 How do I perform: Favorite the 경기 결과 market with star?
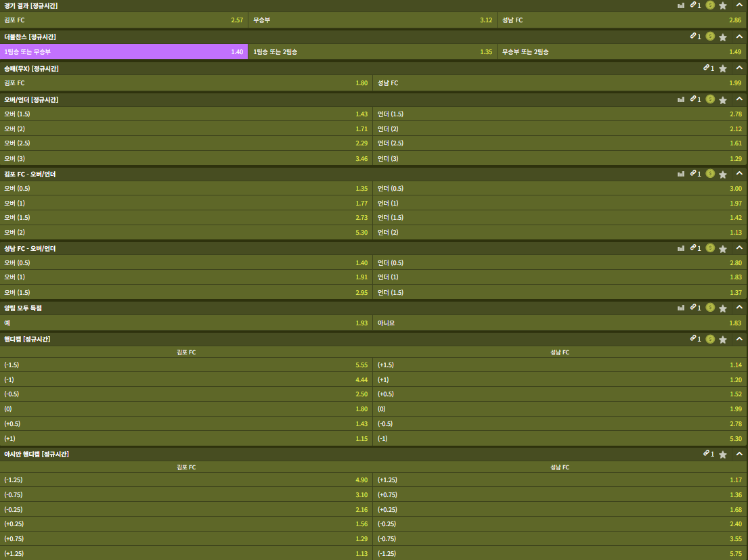(723, 5)
